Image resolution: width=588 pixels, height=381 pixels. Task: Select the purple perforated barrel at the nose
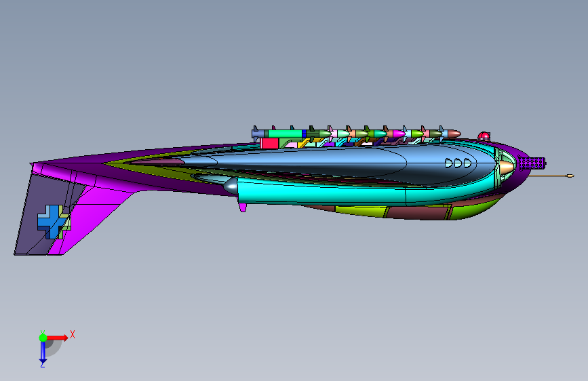532,163
